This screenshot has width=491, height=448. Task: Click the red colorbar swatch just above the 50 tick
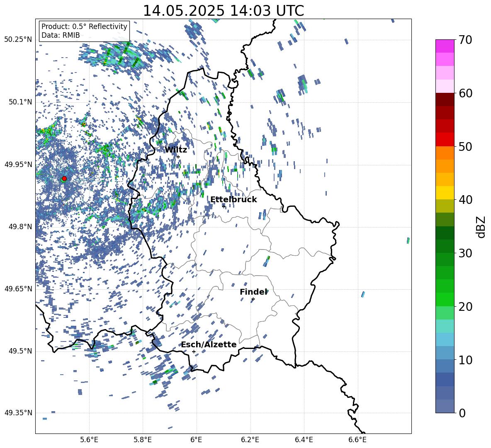point(445,140)
